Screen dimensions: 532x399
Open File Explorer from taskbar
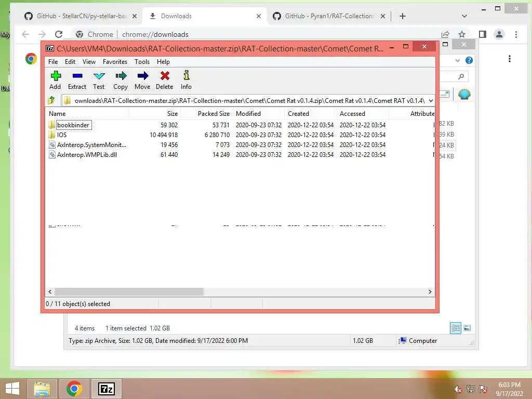click(42, 389)
